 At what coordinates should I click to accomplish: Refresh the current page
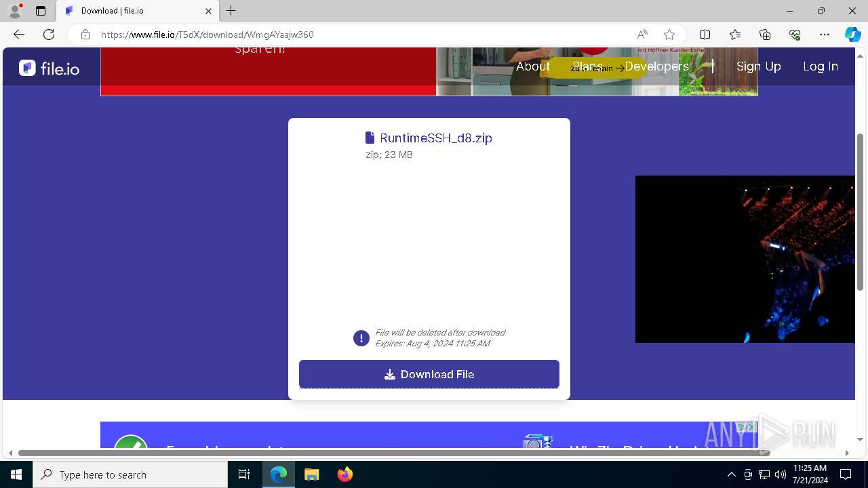(x=49, y=35)
